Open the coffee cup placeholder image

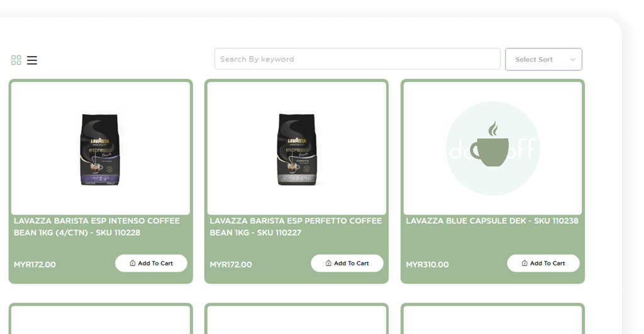pos(493,148)
